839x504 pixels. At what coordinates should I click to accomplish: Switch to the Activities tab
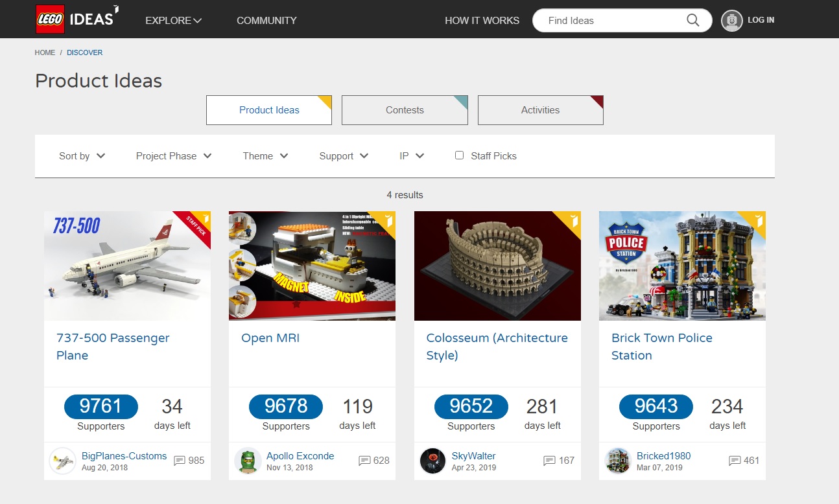(540, 109)
